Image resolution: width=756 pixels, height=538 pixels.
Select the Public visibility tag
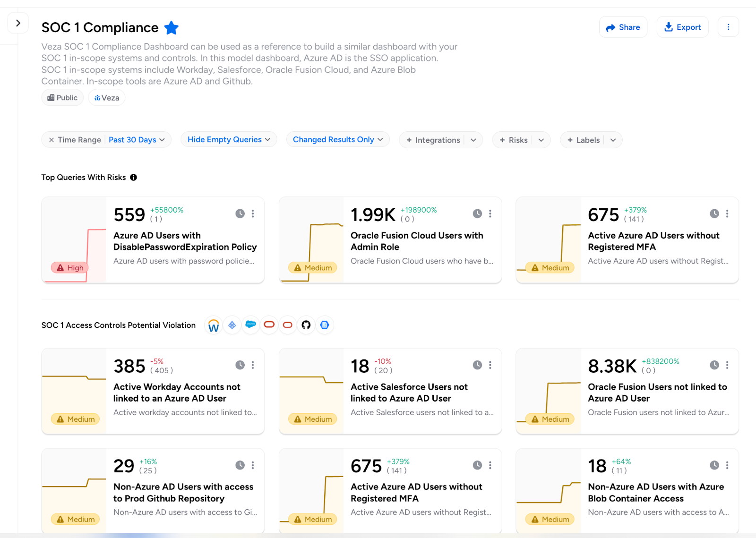62,98
